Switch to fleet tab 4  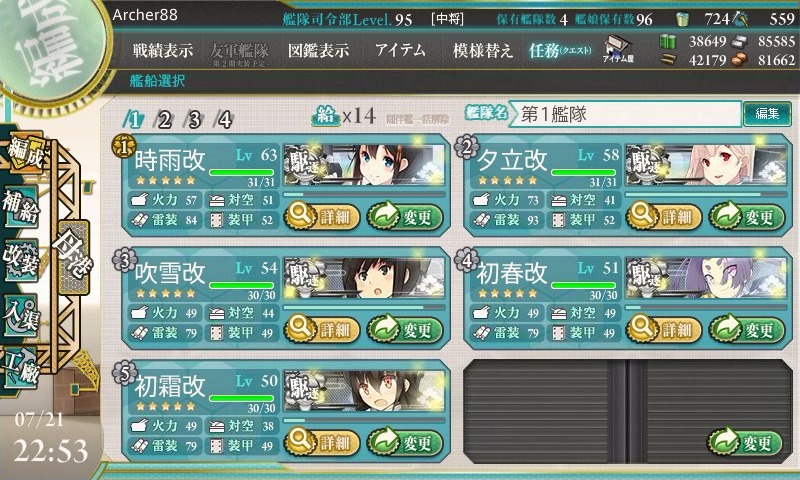click(224, 120)
